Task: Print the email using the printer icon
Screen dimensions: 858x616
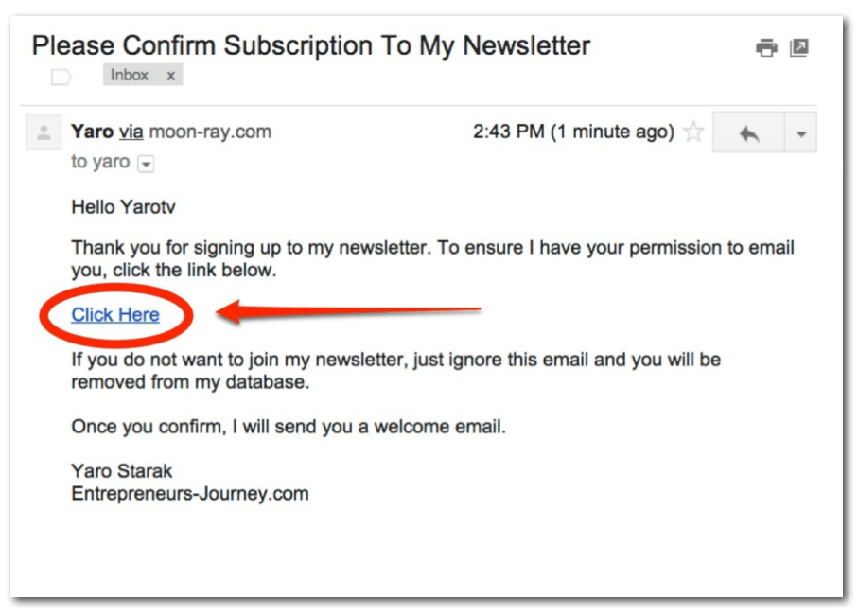Action: (x=766, y=48)
